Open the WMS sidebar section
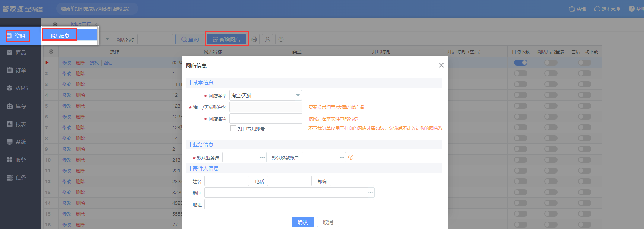The height and width of the screenshot is (229, 644). click(x=17, y=88)
